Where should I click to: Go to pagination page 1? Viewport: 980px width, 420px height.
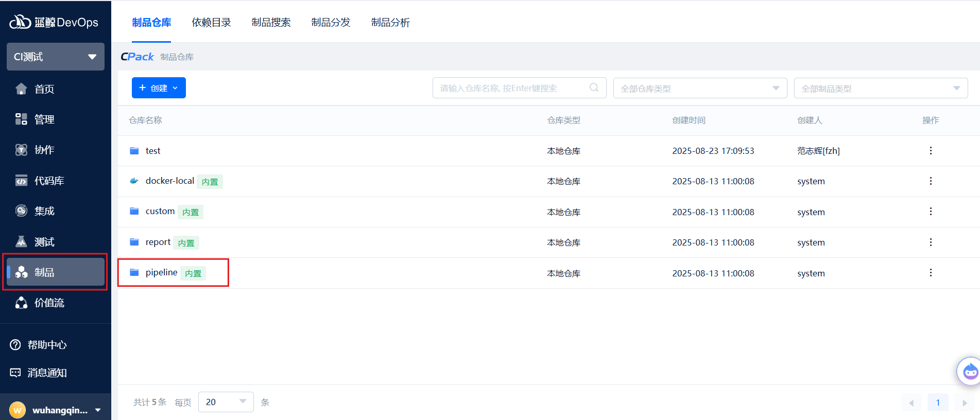pyautogui.click(x=937, y=402)
